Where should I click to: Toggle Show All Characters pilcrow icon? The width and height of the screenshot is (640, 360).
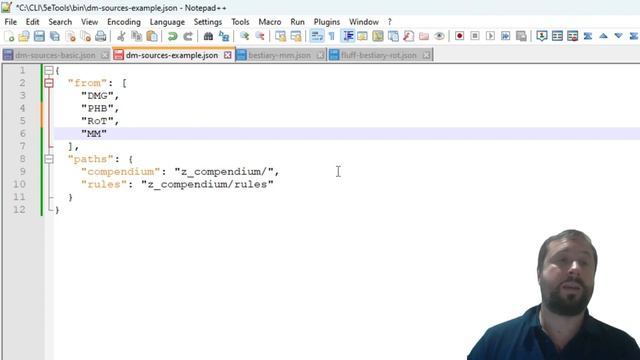(x=332, y=36)
